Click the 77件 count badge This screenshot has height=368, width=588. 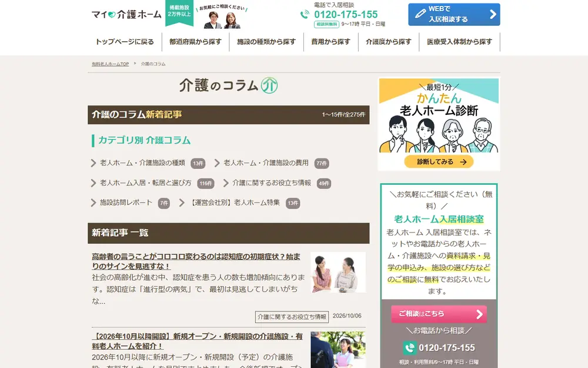322,163
